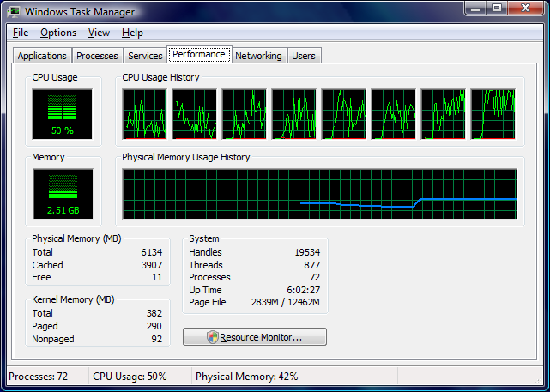Switch to the Networking tab
Screen dimensions: 550x392
pyautogui.click(x=258, y=56)
